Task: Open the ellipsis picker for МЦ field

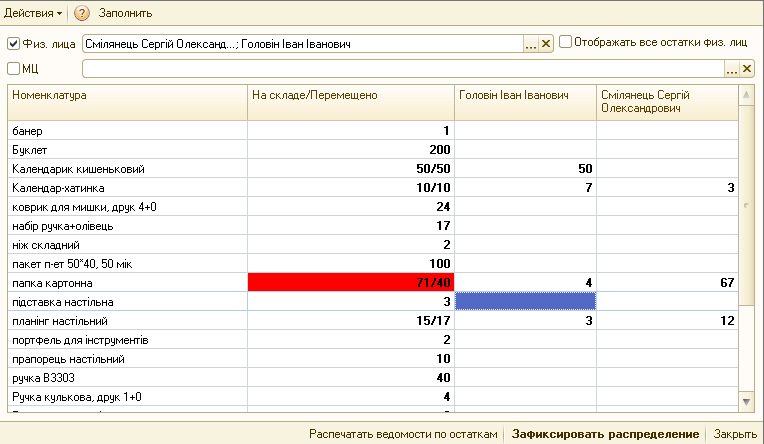Action: [731, 69]
